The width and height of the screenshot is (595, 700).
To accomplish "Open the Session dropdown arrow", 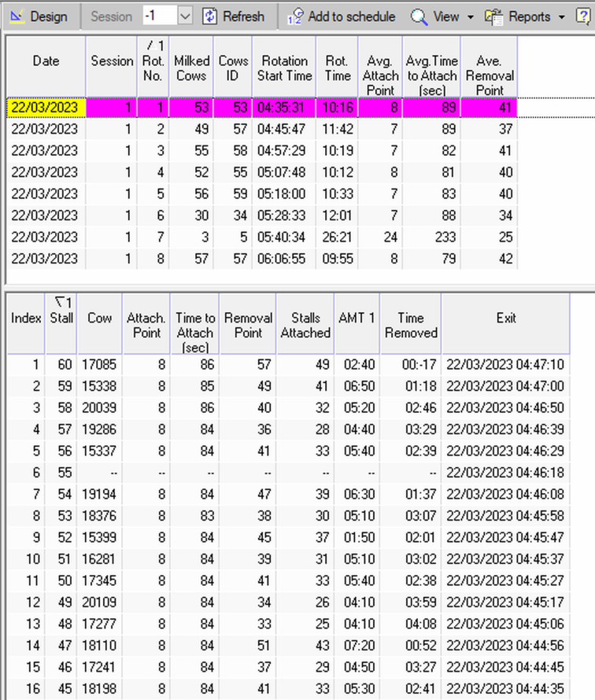I will coord(185,17).
